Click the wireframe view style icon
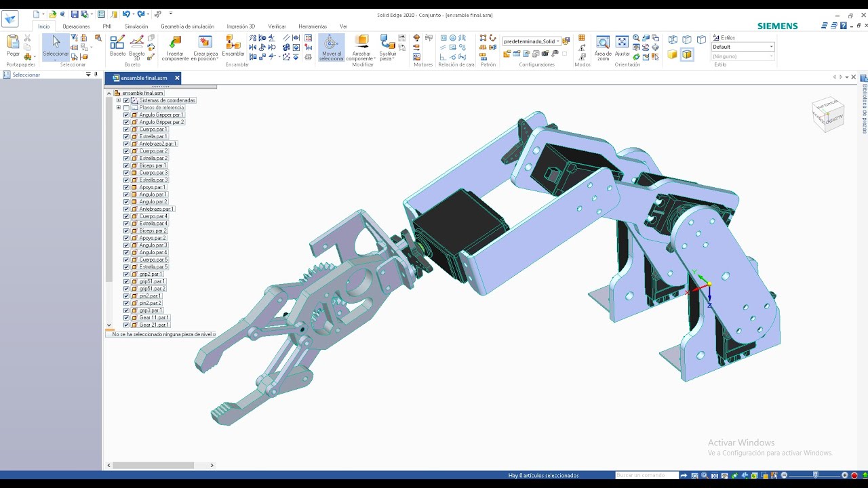This screenshot has height=488, width=868. coord(673,40)
